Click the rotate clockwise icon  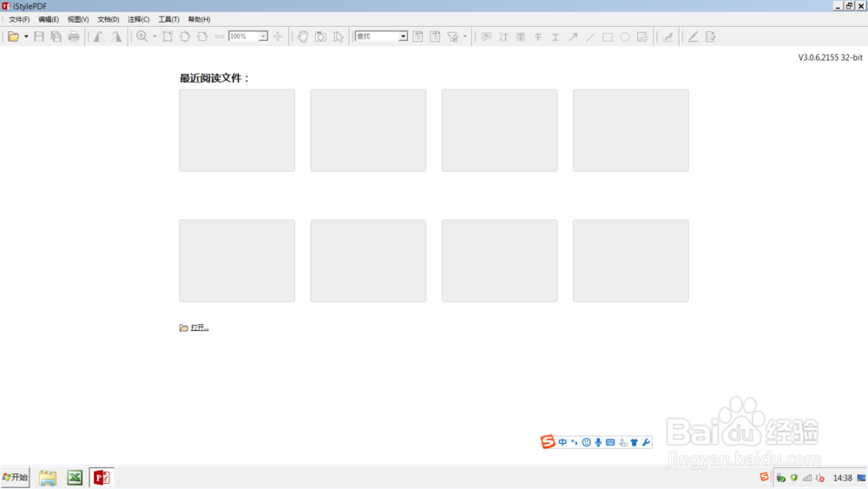point(116,36)
